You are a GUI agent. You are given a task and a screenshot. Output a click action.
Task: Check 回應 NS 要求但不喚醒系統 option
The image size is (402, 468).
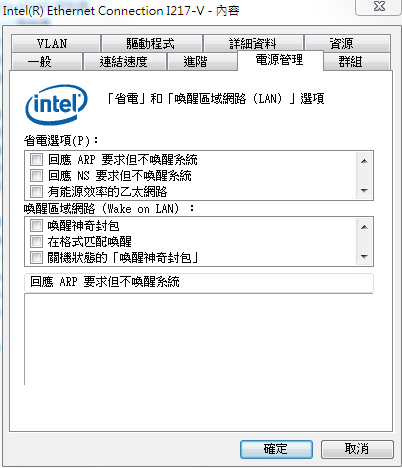pos(36,175)
